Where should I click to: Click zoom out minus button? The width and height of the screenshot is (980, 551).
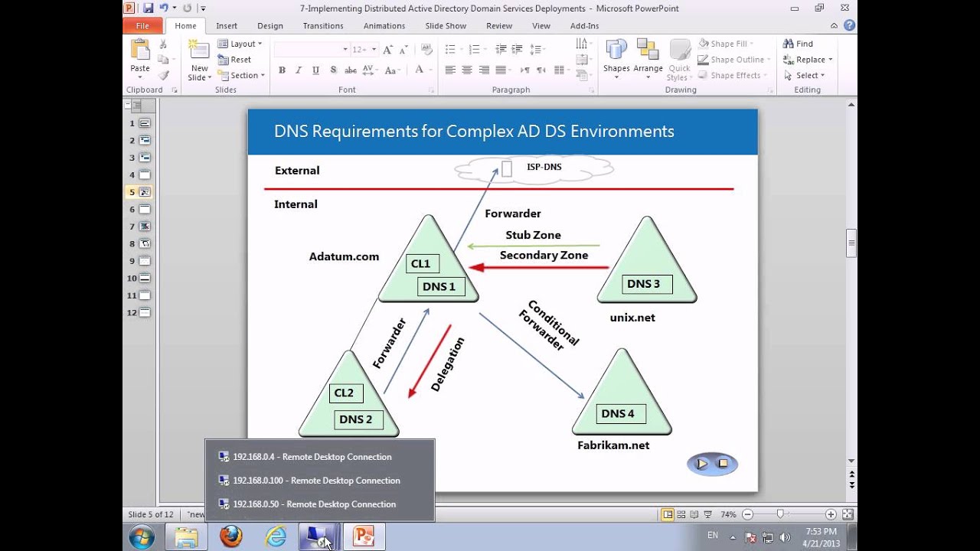pyautogui.click(x=748, y=514)
